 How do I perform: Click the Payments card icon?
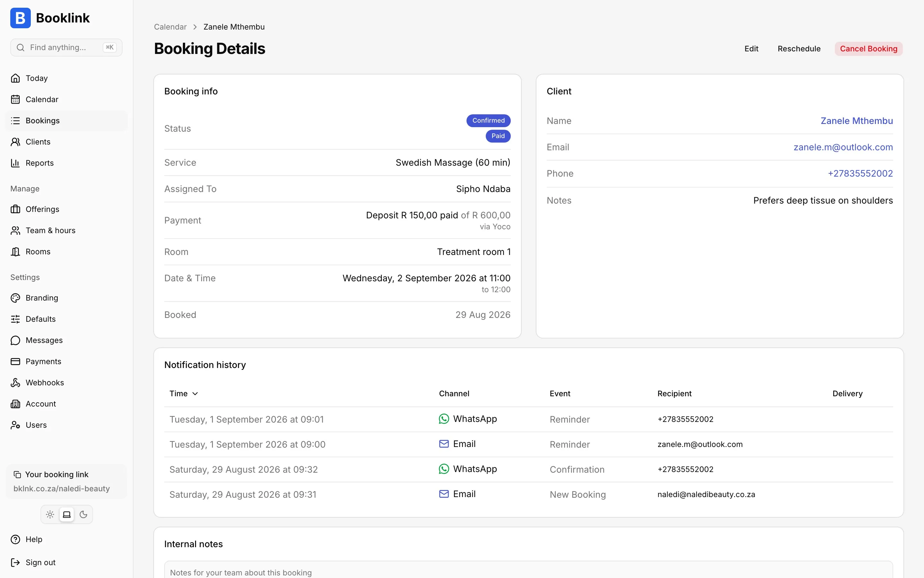[x=15, y=362]
